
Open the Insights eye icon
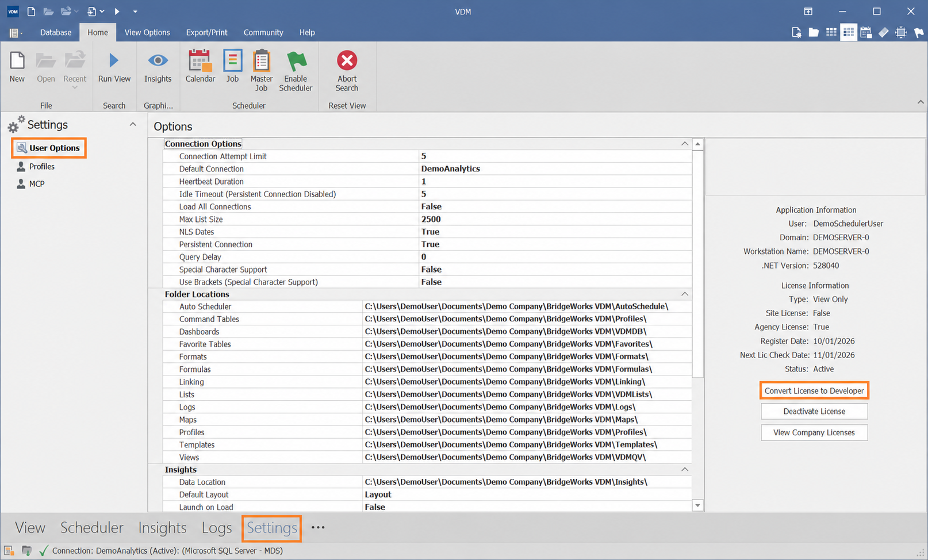[x=158, y=60]
